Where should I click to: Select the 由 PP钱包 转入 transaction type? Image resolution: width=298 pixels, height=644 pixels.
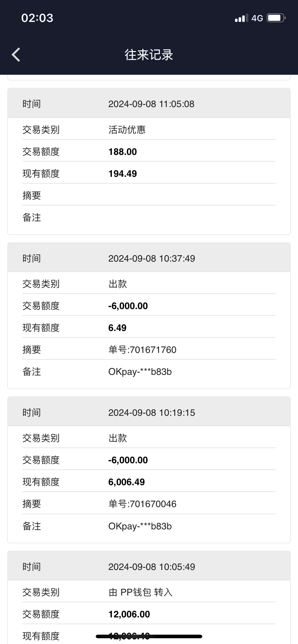tap(140, 592)
